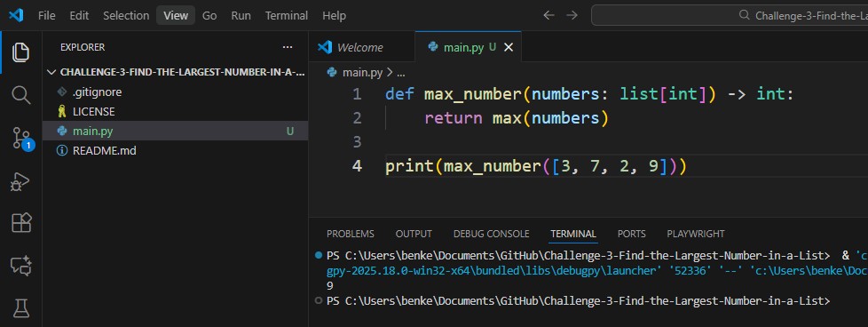Screen dimensions: 868x327
Task: Click the Python icon in the breadcrumb
Action: pyautogui.click(x=332, y=72)
